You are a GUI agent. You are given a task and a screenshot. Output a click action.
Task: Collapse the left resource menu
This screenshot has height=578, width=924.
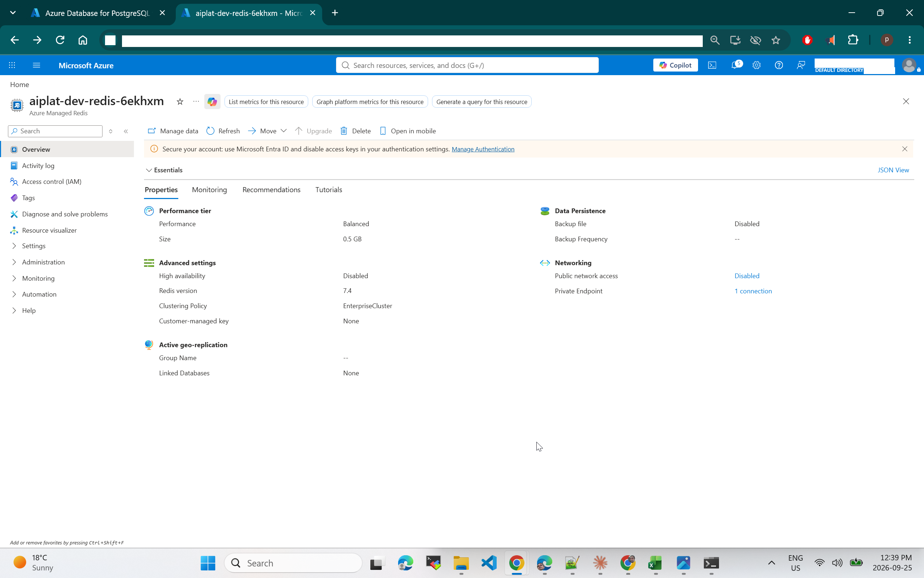pos(126,131)
